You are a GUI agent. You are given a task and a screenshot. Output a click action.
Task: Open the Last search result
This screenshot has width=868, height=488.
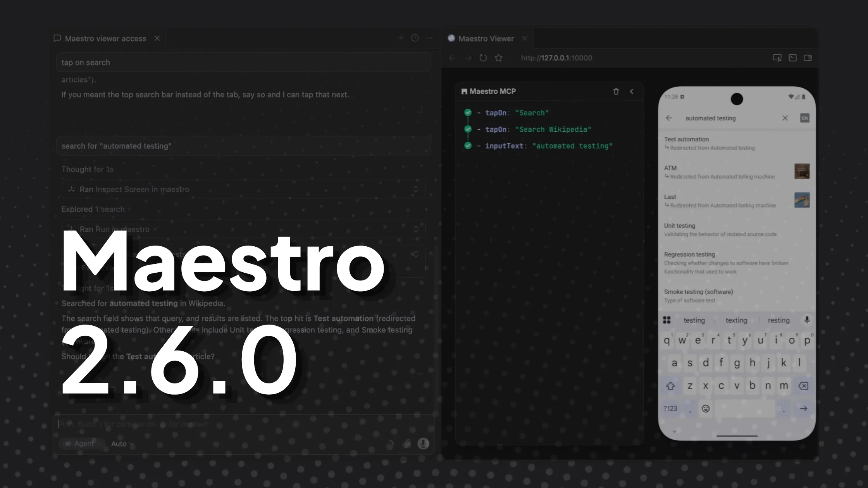(x=737, y=201)
